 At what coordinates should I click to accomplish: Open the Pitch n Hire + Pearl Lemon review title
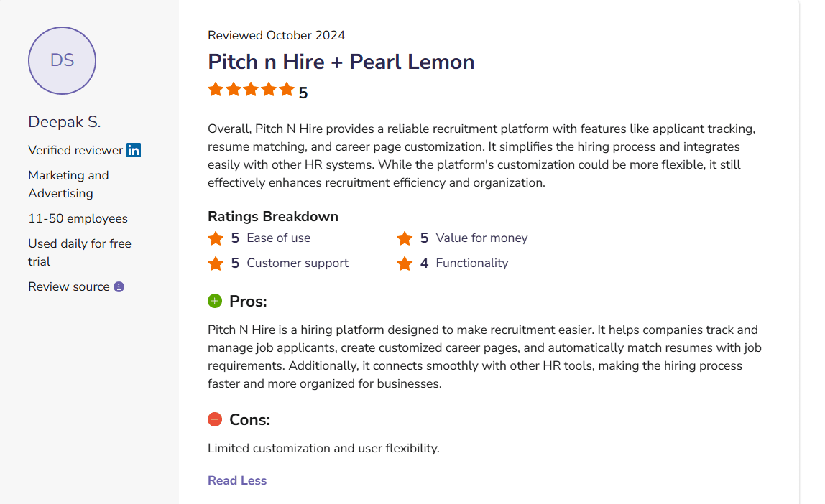point(341,62)
